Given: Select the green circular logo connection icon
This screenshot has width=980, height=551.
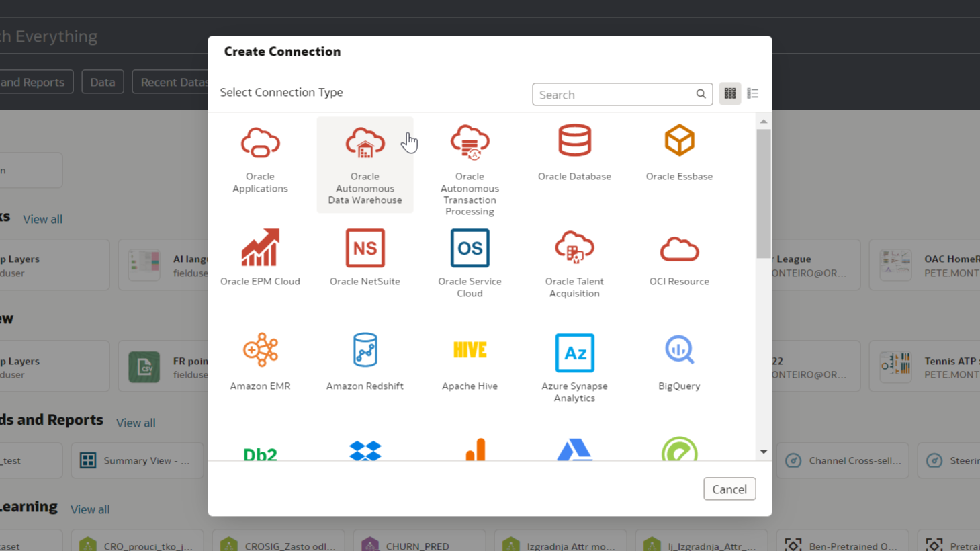Looking at the screenshot, I should [x=679, y=449].
